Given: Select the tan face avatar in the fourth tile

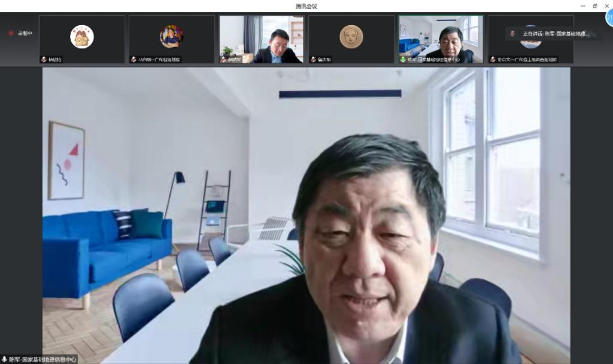Looking at the screenshot, I should [x=351, y=37].
